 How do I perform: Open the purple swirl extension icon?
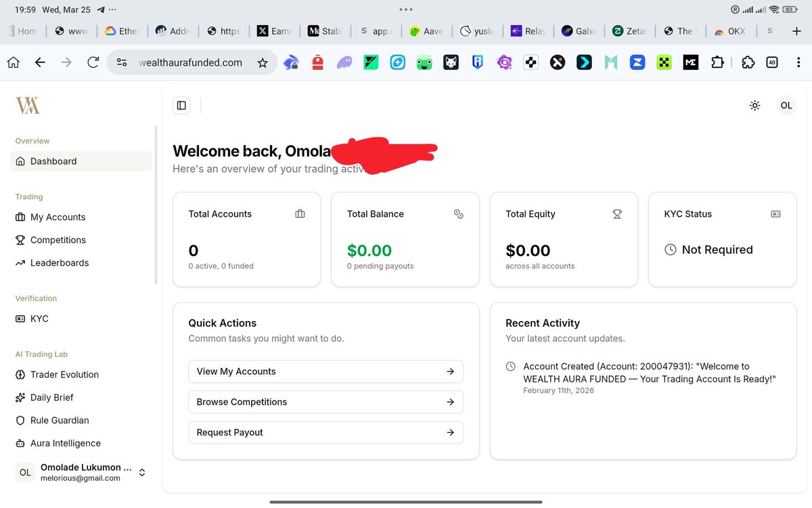click(x=504, y=62)
